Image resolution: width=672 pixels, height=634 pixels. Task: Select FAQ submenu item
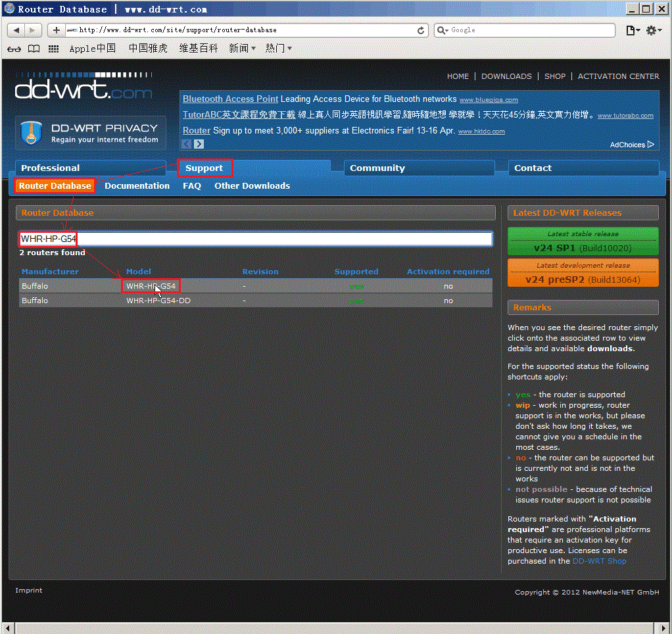[x=192, y=185]
